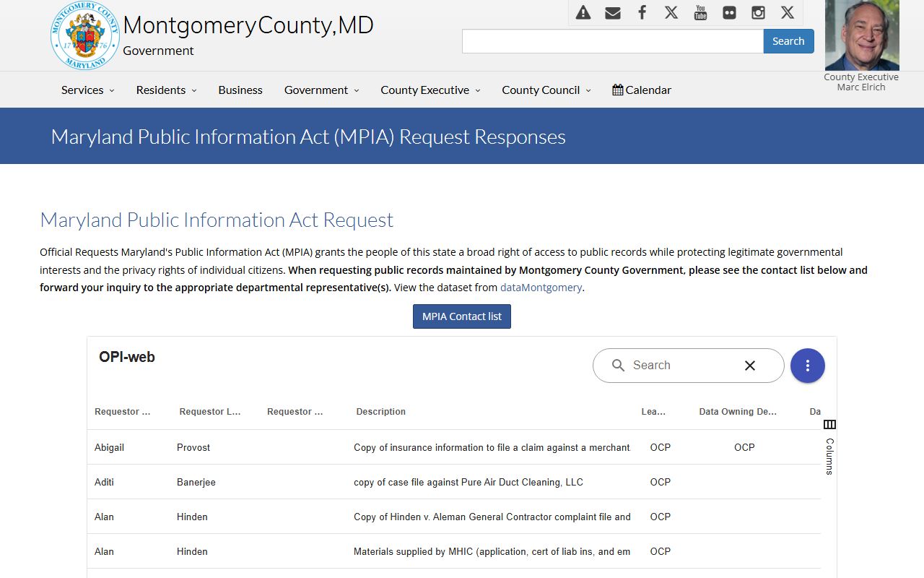Click the Columns vertical label
The width and height of the screenshot is (924, 578).
(829, 456)
